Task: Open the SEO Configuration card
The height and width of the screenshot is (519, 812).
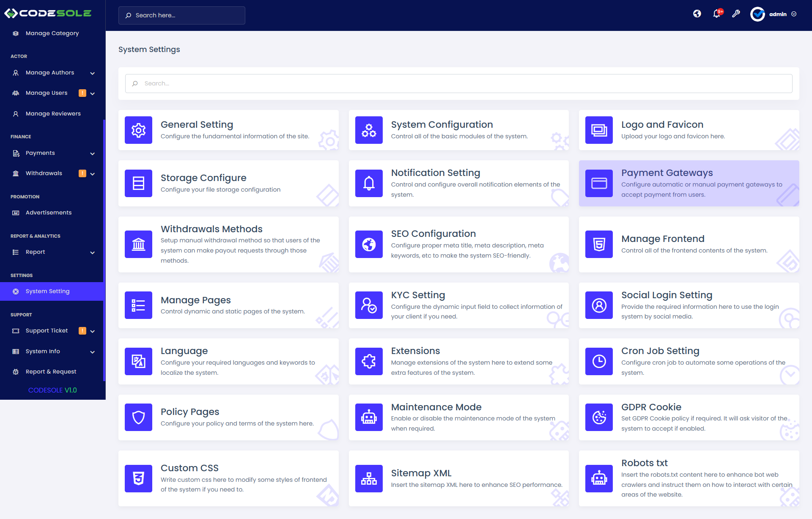Action: click(458, 244)
